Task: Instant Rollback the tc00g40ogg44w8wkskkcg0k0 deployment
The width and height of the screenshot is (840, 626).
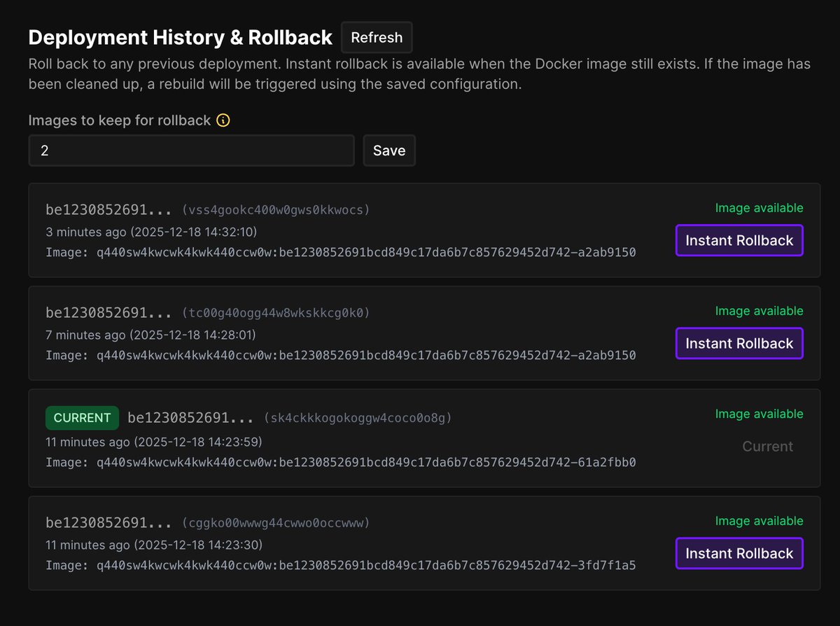Action: [x=739, y=343]
